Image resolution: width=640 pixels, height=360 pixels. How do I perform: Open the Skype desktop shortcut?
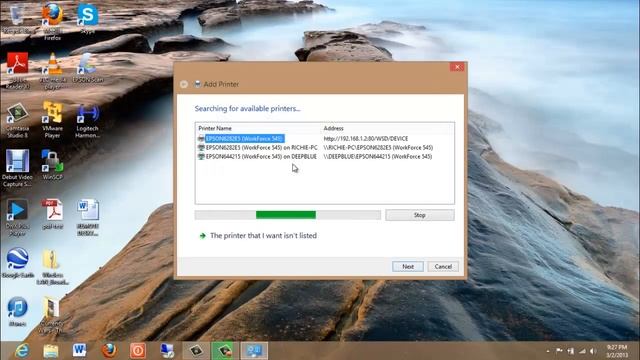[x=87, y=18]
